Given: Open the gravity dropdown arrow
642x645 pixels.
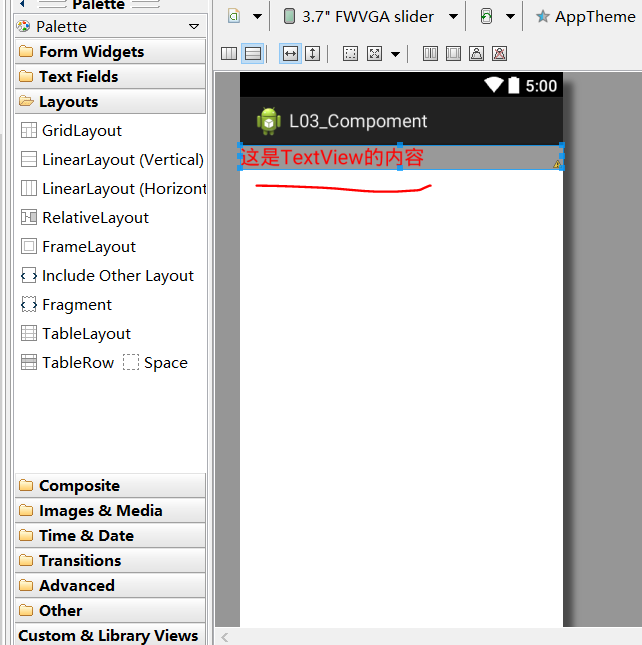Looking at the screenshot, I should point(395,54).
